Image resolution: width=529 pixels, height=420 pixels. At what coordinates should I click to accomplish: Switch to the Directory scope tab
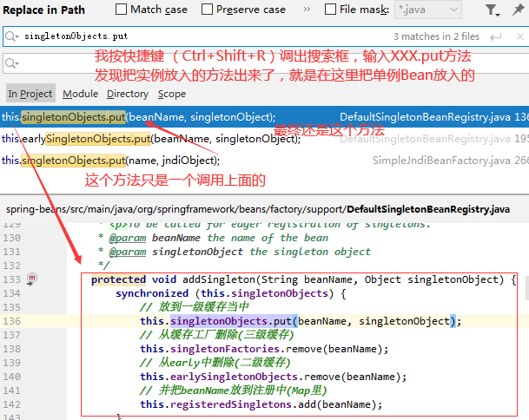click(x=128, y=94)
